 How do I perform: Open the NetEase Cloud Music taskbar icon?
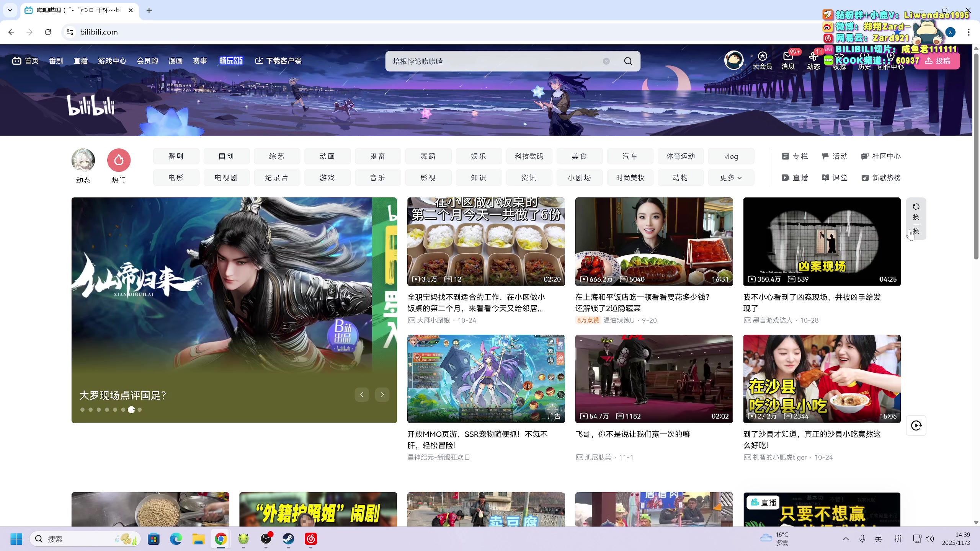(x=310, y=539)
